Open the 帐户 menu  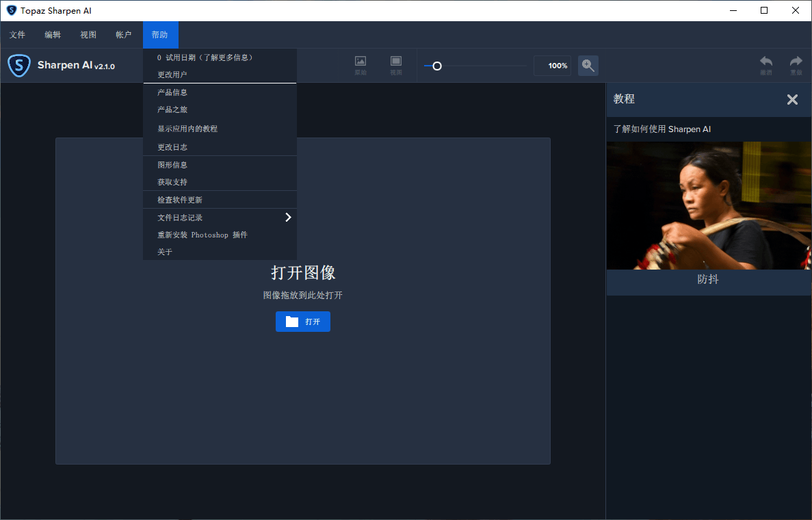(x=123, y=35)
